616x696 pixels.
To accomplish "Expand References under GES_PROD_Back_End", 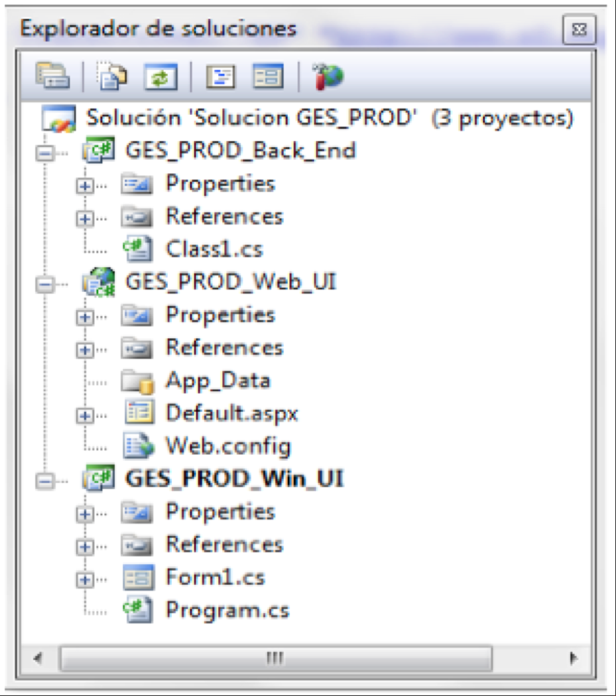I will (x=84, y=218).
